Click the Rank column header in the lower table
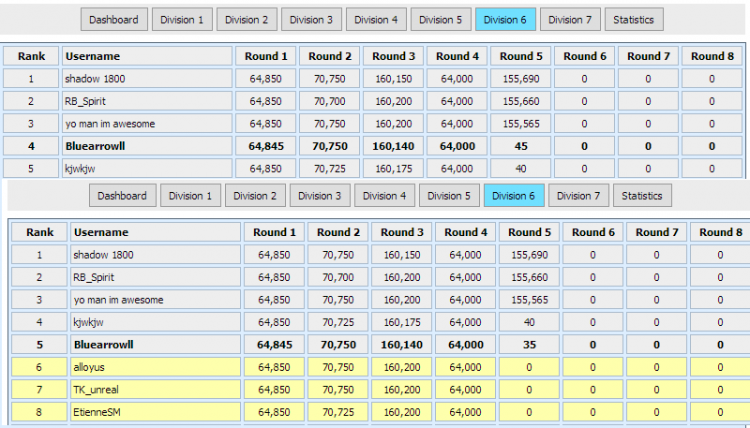 (39, 232)
